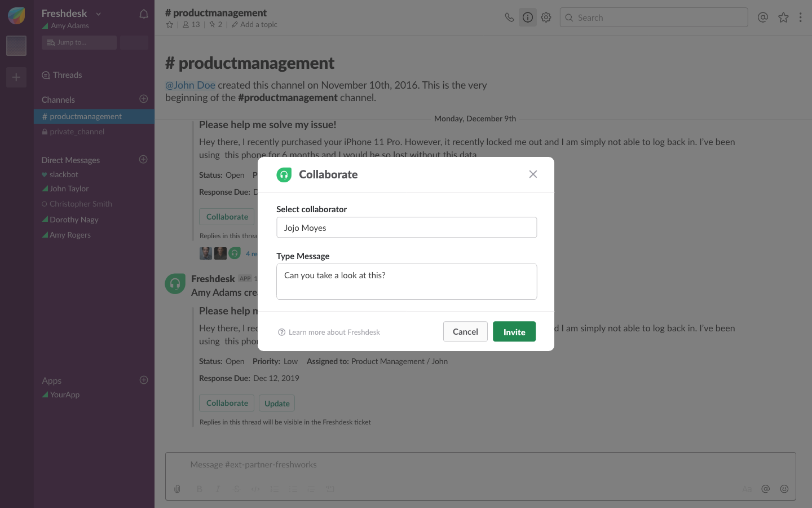
Task: Open the Freshdesk workspace menu chevron
Action: pyautogui.click(x=99, y=14)
